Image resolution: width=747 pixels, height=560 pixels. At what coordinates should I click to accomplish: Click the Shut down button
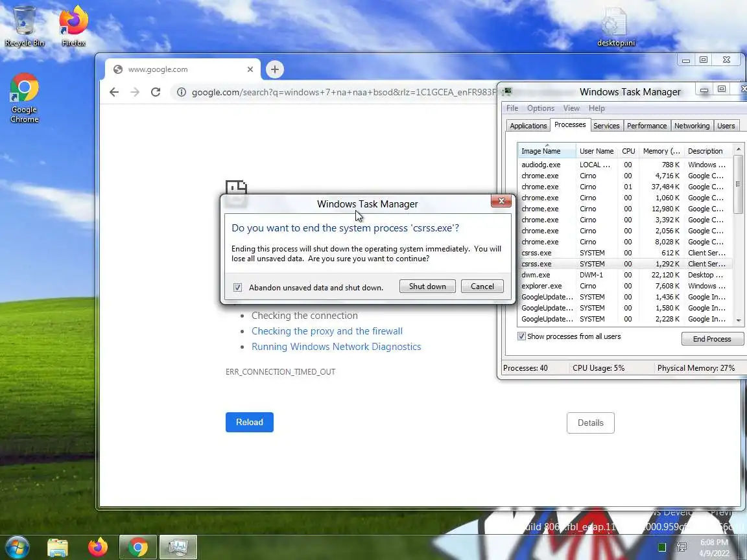tap(427, 286)
